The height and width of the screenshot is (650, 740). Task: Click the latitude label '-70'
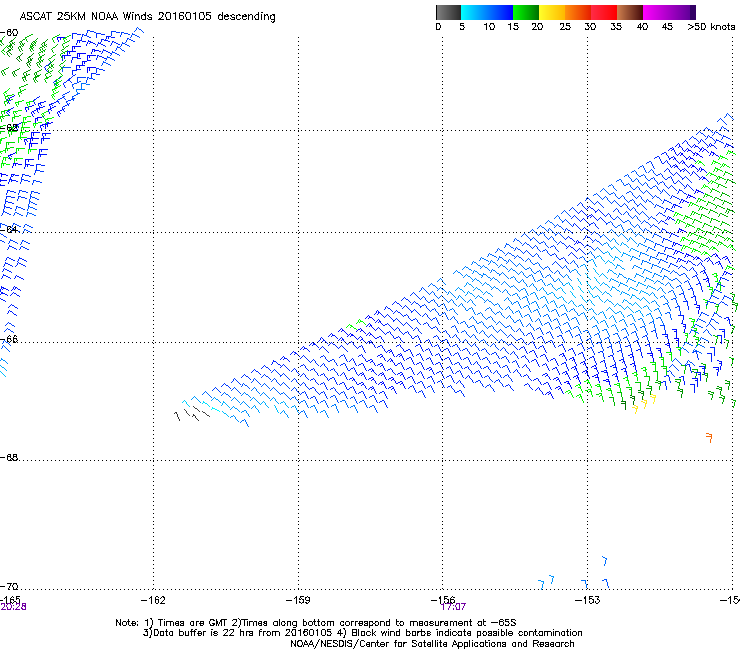pos(9,587)
